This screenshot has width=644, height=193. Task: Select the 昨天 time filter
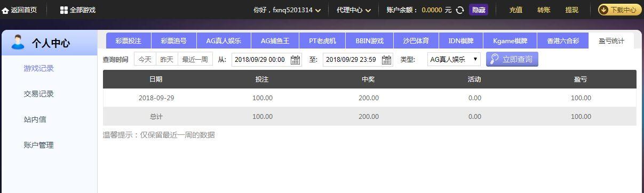pyautogui.click(x=167, y=60)
